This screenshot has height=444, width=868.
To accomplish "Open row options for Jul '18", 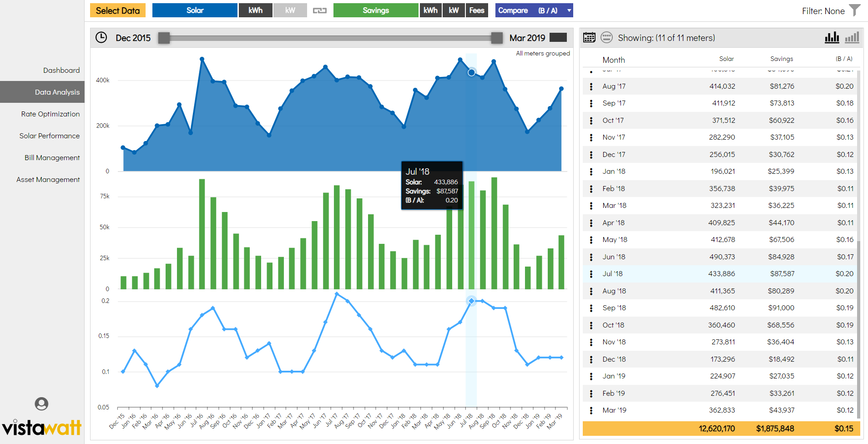I will [x=591, y=274].
